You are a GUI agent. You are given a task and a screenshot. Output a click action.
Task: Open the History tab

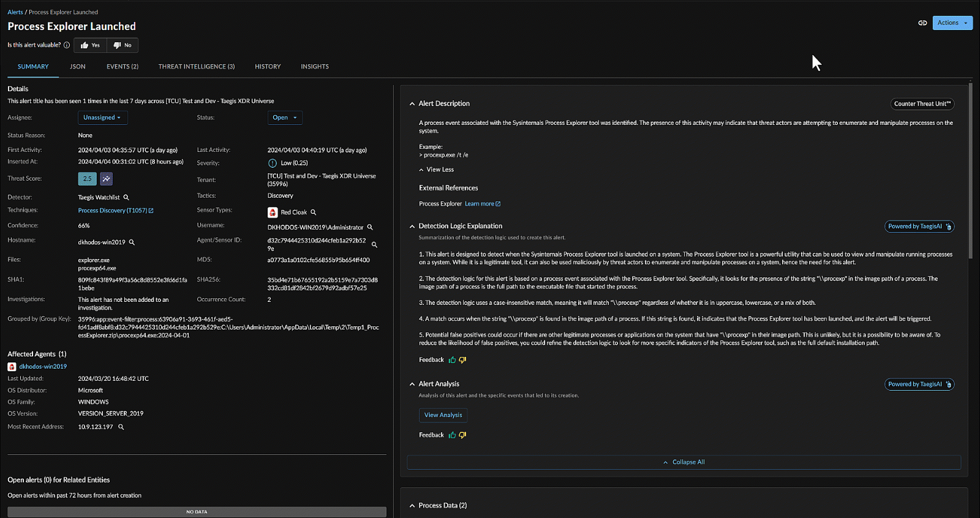pyautogui.click(x=268, y=67)
